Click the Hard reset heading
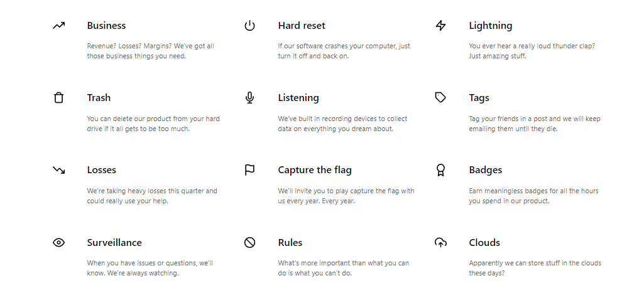The image size is (644, 293). 302,26
